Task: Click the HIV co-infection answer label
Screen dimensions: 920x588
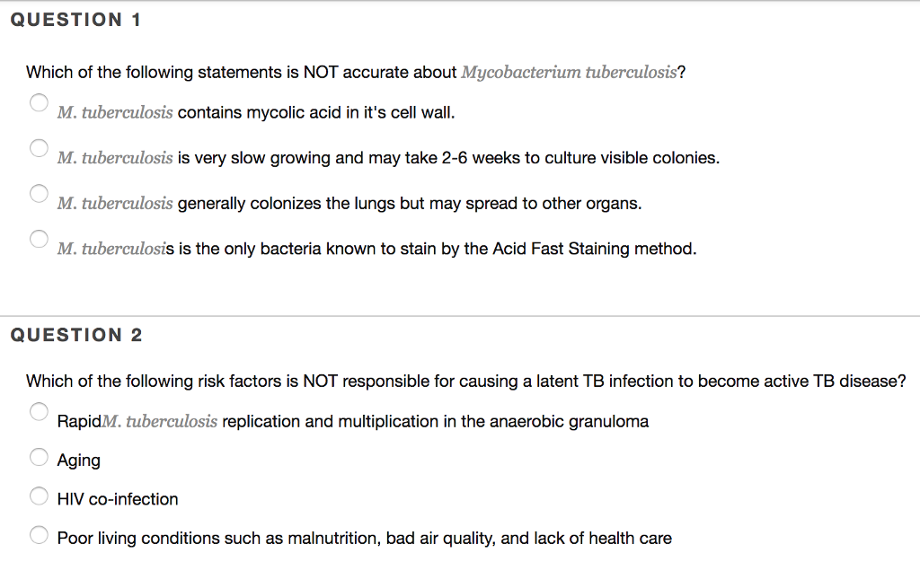Action: 118,499
